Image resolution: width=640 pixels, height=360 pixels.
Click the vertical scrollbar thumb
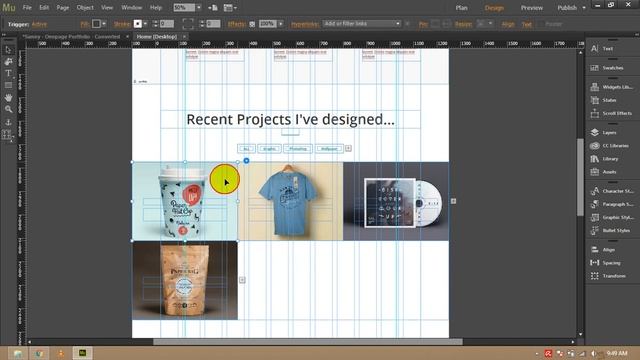tap(580, 177)
